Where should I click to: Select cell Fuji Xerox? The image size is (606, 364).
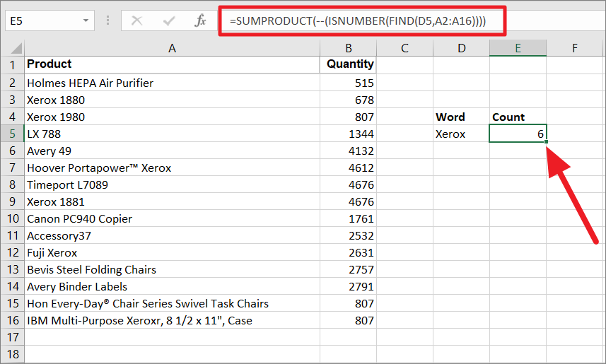(172, 253)
